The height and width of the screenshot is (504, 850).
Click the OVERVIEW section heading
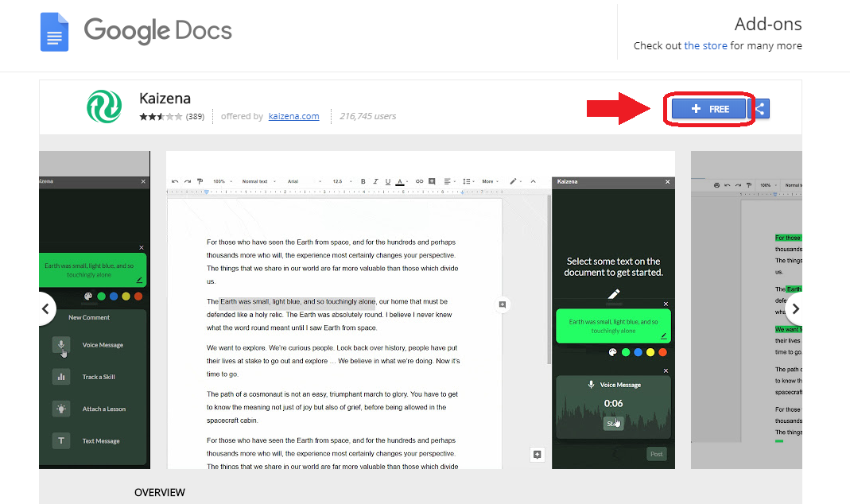pyautogui.click(x=160, y=493)
